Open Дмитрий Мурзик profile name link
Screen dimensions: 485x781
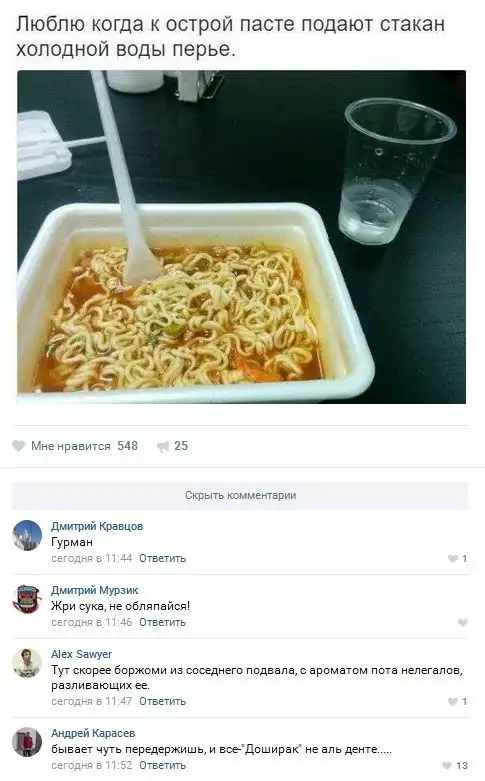(95, 590)
